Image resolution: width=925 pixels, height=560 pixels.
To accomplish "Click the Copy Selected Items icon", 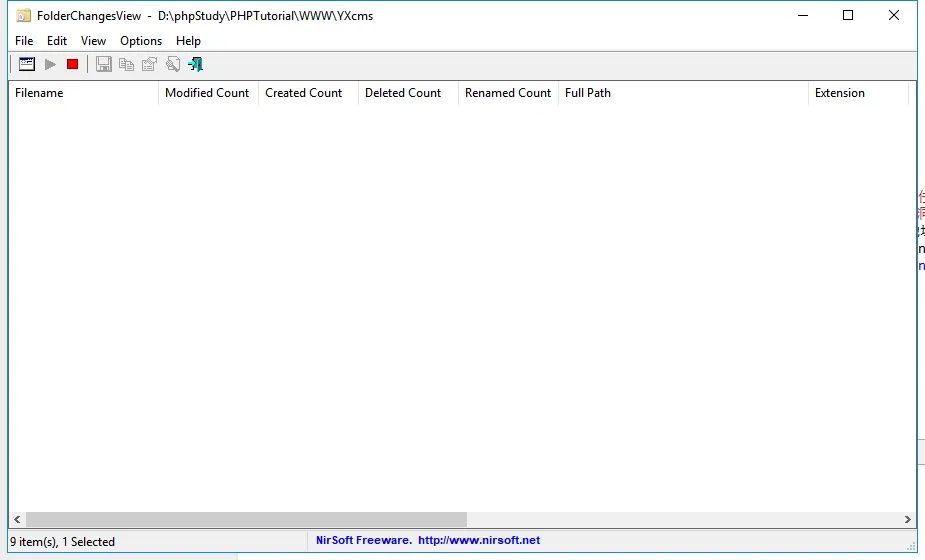I will click(x=126, y=64).
